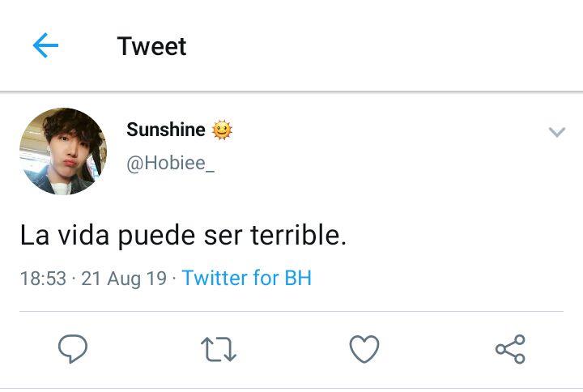Like the tweet with the heart icon
The width and height of the screenshot is (583, 392).
(x=364, y=349)
